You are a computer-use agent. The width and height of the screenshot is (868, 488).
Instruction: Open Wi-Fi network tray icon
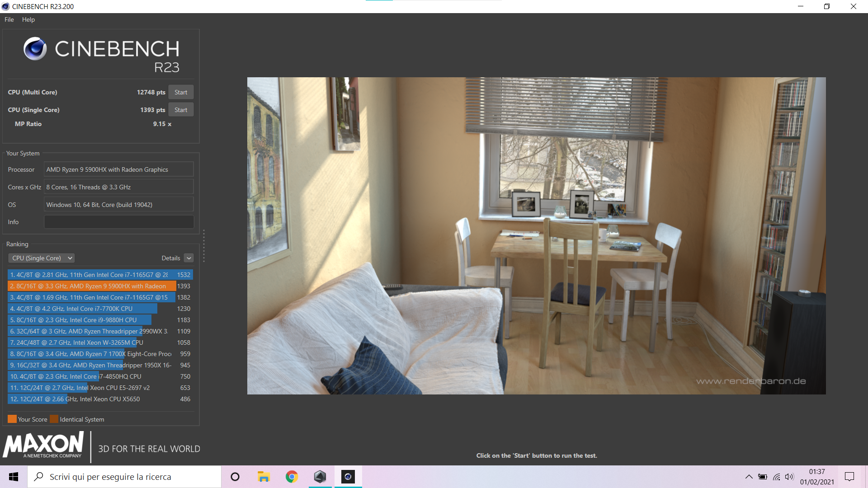click(x=776, y=477)
